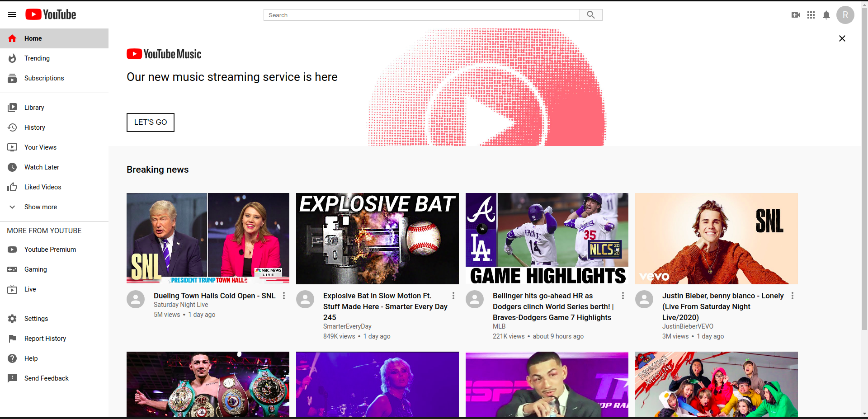Open the ESPN press conference thumbnail

tap(547, 384)
